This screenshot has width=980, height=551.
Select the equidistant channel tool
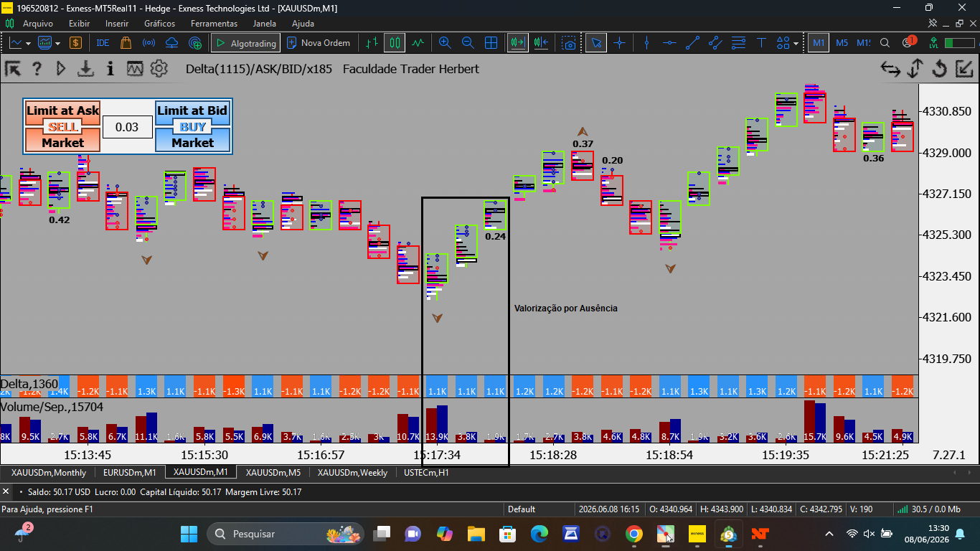click(x=715, y=43)
